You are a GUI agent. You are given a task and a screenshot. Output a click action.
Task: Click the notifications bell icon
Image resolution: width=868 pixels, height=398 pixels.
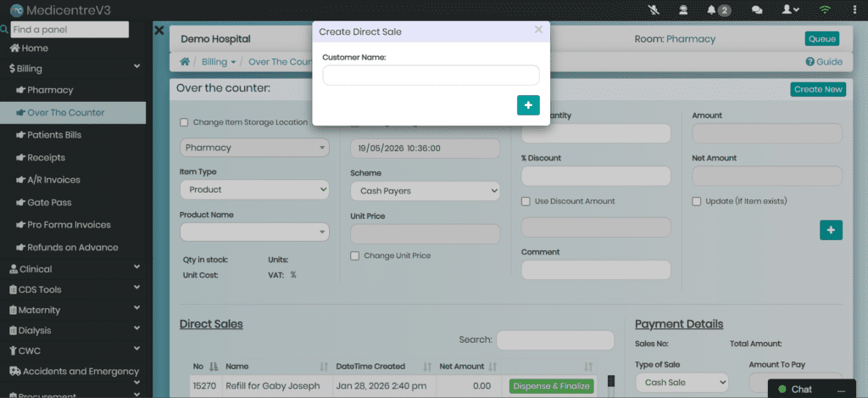coord(712,9)
